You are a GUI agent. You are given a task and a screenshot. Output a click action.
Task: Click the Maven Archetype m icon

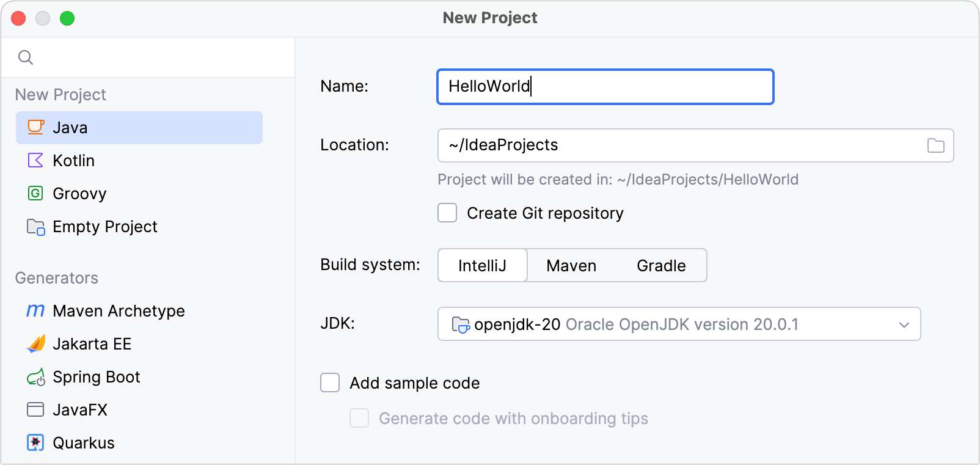pyautogui.click(x=35, y=310)
